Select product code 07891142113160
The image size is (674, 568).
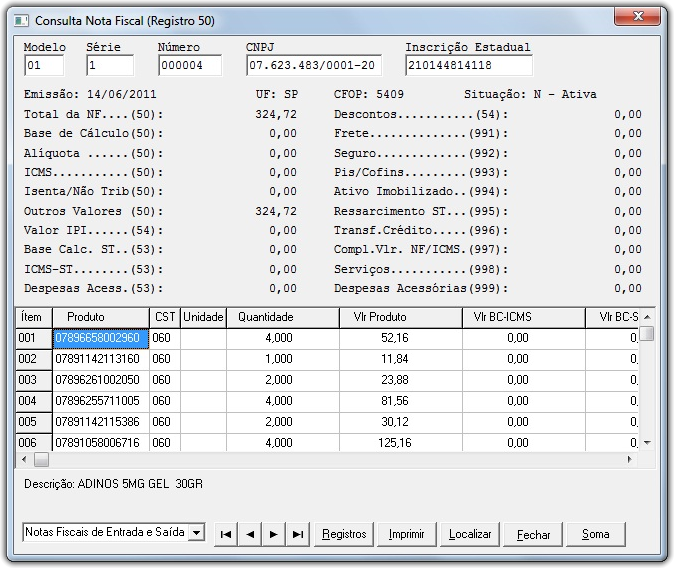tap(101, 359)
